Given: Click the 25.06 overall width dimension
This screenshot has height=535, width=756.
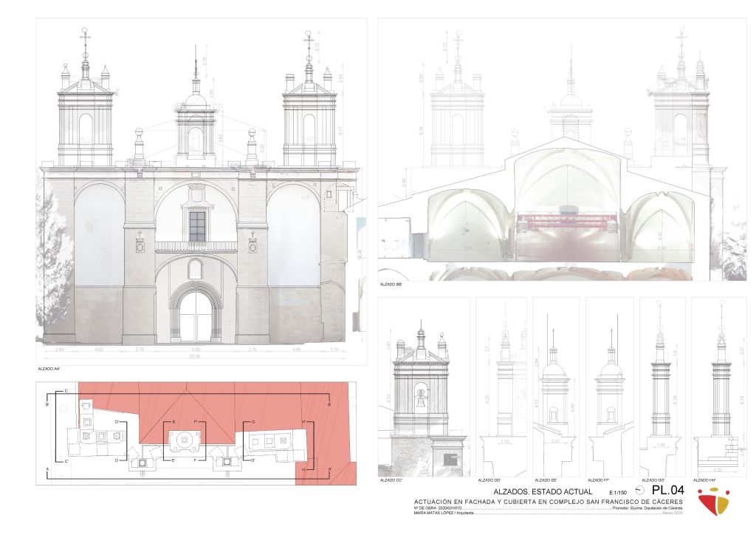Looking at the screenshot, I should (x=196, y=356).
